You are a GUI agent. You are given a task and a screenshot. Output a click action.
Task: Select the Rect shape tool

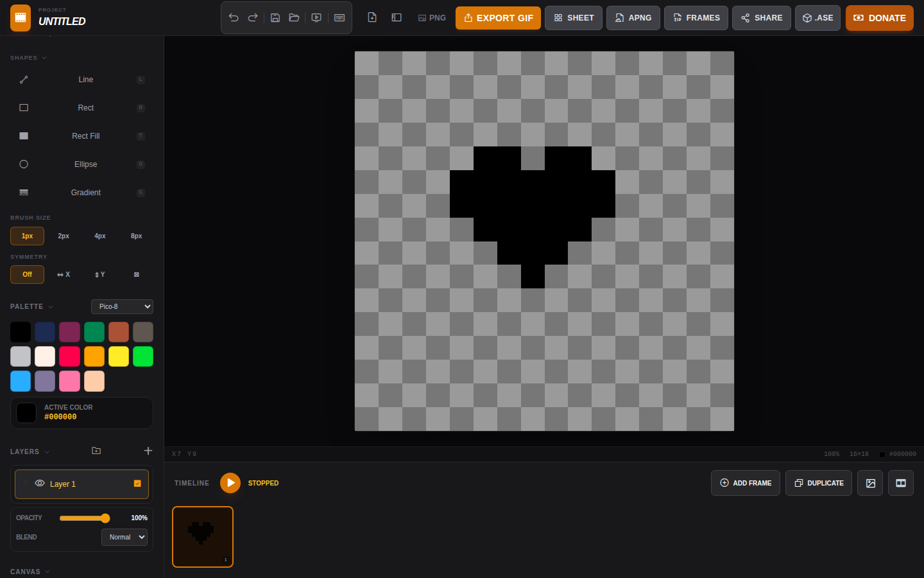coord(81,108)
